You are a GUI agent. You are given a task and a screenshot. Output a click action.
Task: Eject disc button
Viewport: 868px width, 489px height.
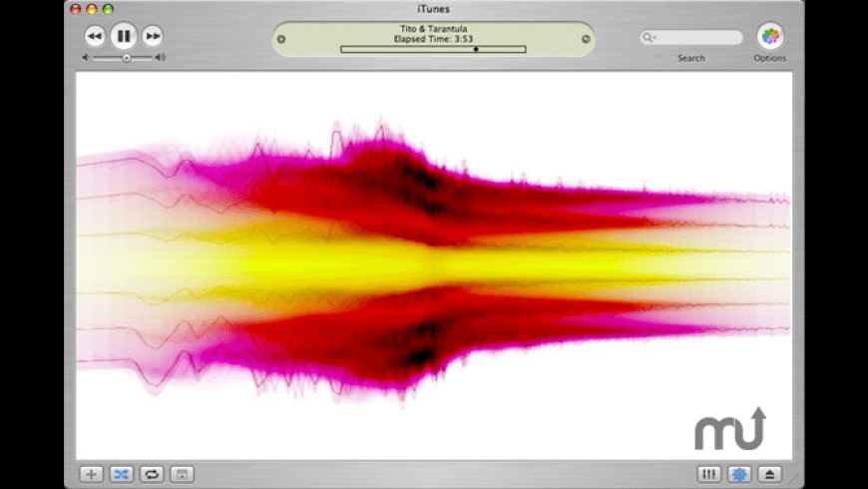pos(769,475)
